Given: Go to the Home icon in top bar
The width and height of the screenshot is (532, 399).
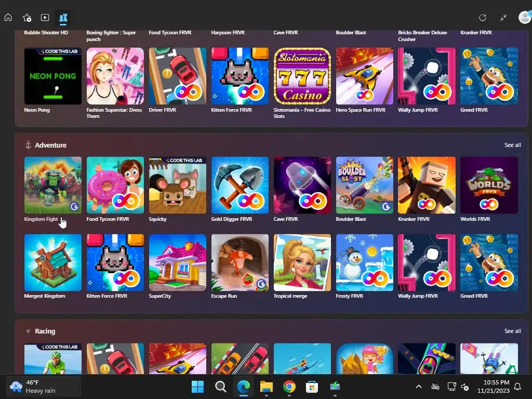Looking at the screenshot, I should point(8,17).
